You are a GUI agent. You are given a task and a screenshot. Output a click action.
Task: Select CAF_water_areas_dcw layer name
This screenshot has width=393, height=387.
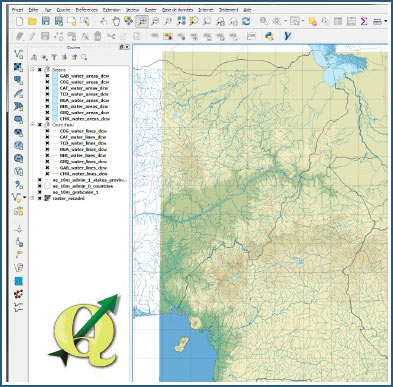click(84, 88)
